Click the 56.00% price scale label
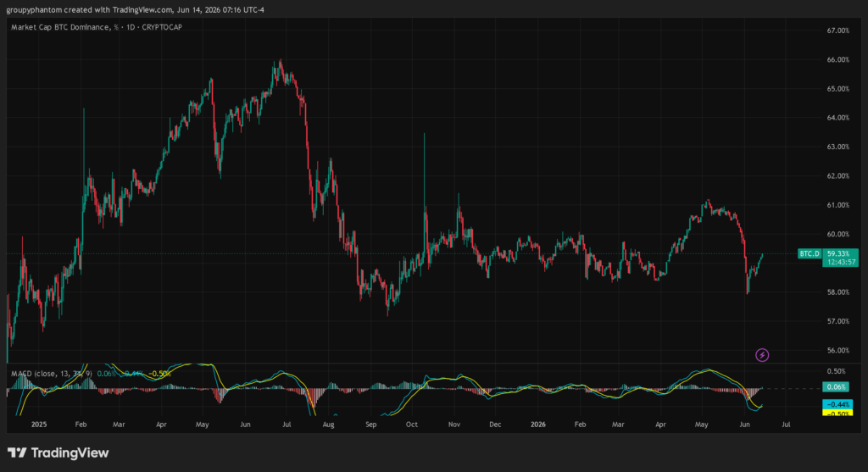The height and width of the screenshot is (472, 868). (837, 350)
